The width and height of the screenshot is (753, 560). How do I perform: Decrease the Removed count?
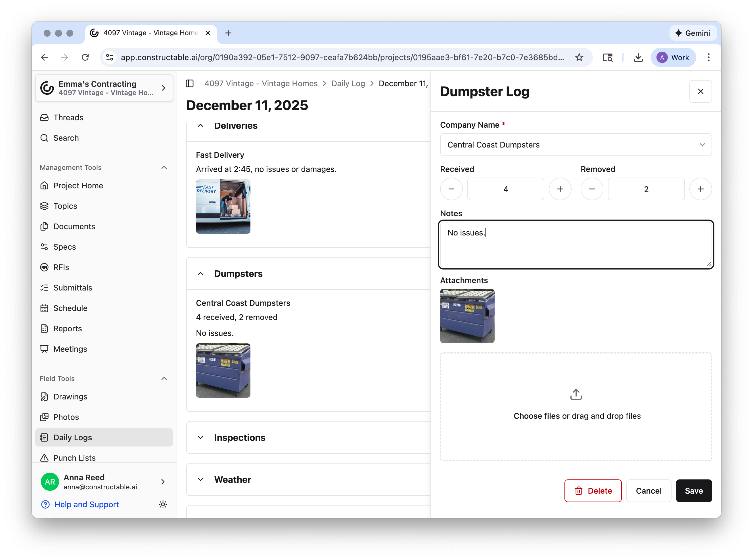point(592,189)
